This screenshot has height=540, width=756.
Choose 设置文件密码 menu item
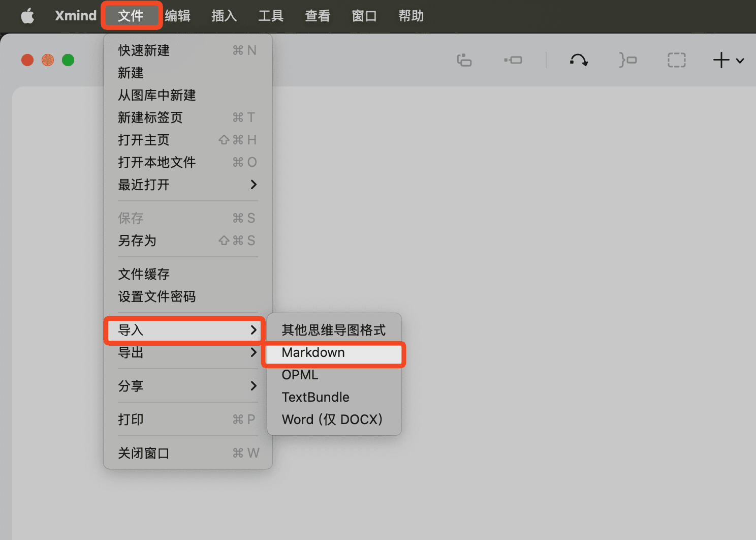188,296
